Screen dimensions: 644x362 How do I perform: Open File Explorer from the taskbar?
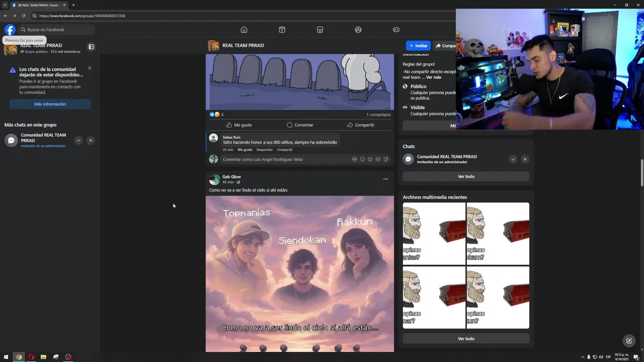click(43, 357)
